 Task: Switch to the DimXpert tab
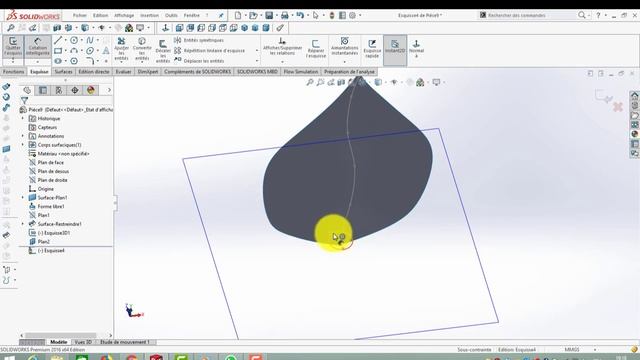click(148, 71)
